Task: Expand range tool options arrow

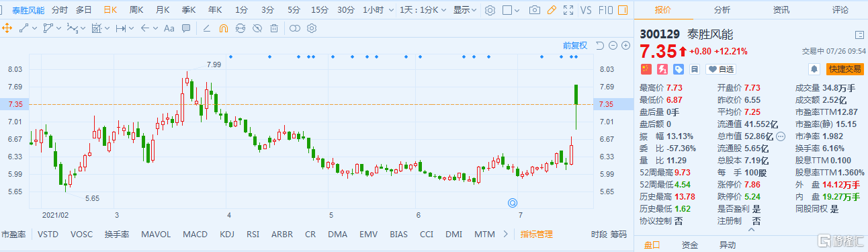Action: (131, 28)
